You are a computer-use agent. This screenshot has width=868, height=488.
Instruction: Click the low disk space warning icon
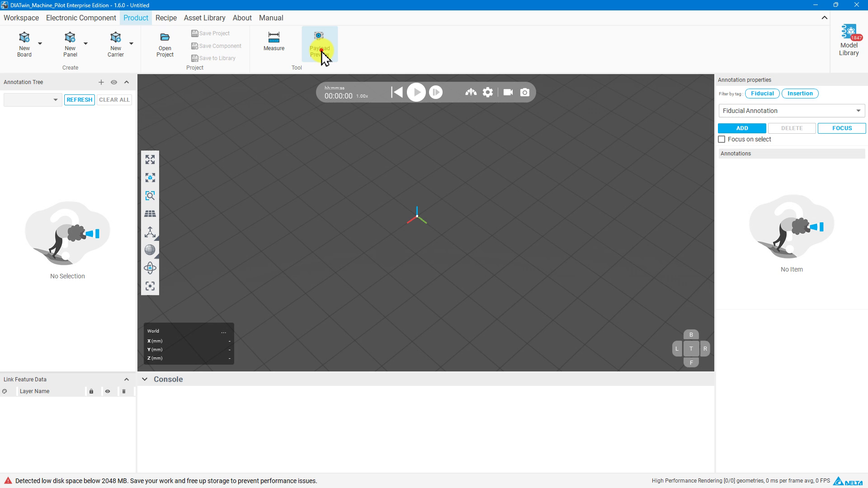click(8, 481)
